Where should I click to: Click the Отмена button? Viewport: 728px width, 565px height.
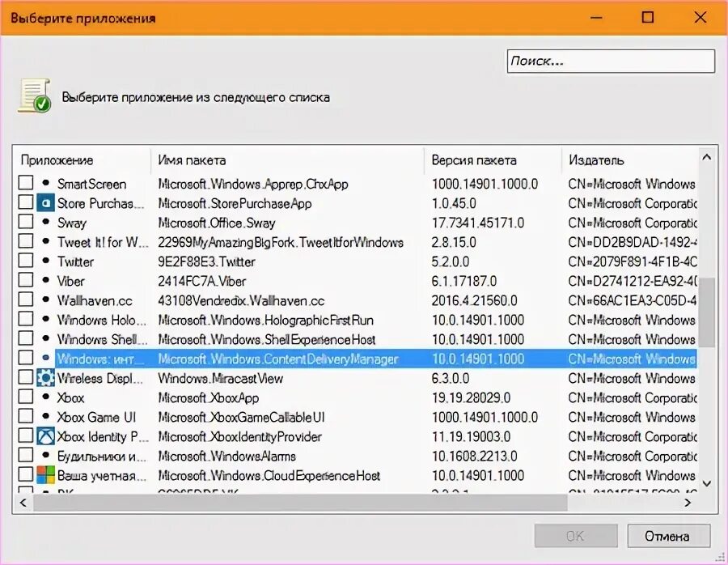click(x=668, y=536)
